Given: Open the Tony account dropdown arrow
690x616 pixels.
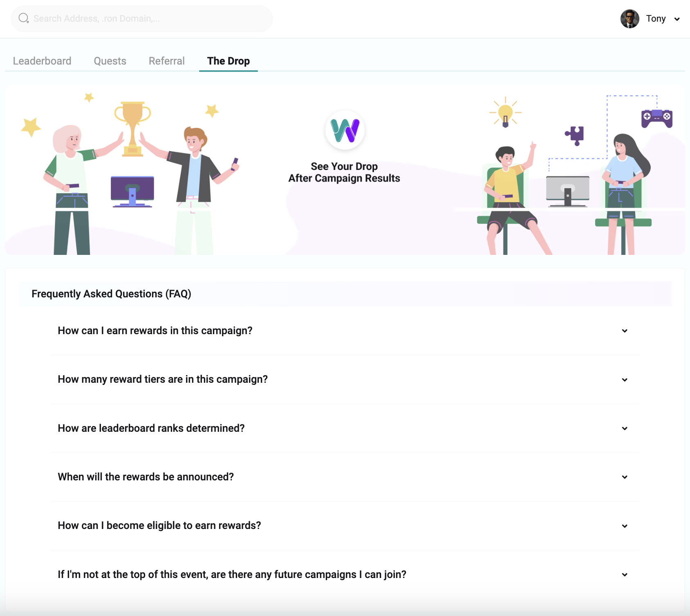Looking at the screenshot, I should click(x=677, y=19).
